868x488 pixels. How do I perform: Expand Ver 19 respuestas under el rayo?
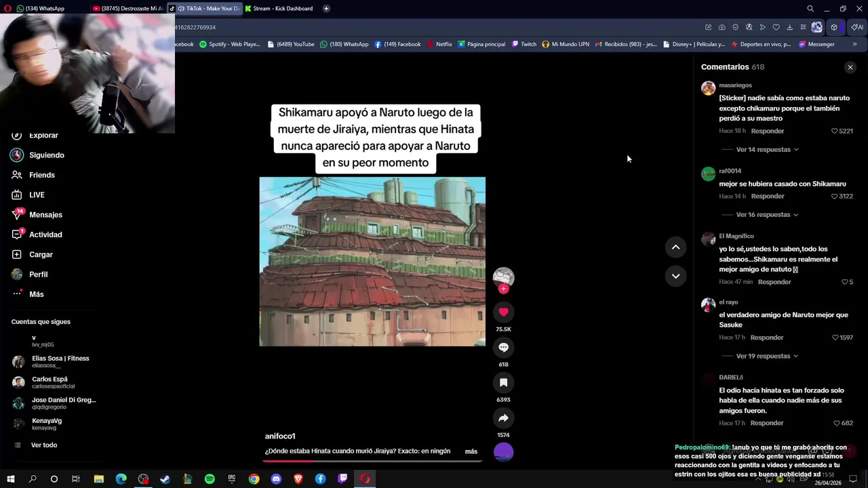pyautogui.click(x=767, y=356)
